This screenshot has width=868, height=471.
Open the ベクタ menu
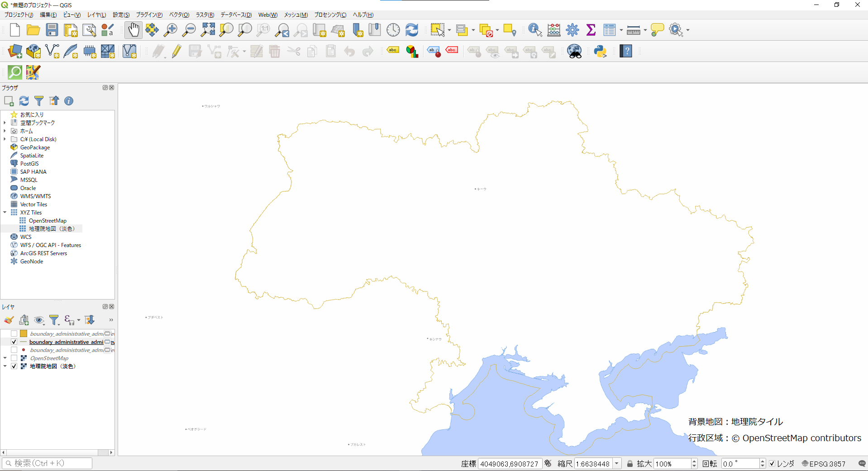coord(179,14)
